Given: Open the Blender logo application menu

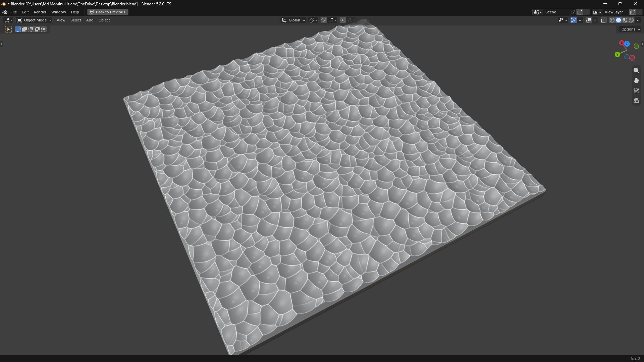Looking at the screenshot, I should click(5, 12).
